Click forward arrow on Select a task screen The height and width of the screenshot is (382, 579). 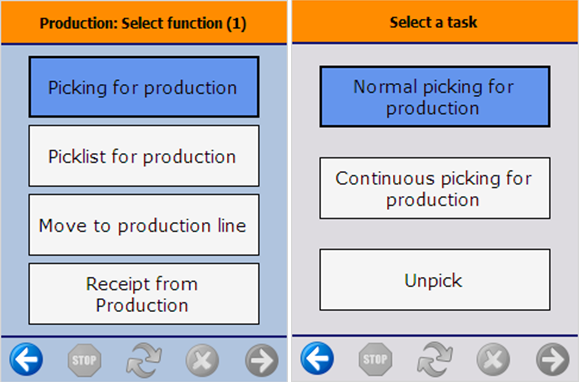pyautogui.click(x=552, y=359)
